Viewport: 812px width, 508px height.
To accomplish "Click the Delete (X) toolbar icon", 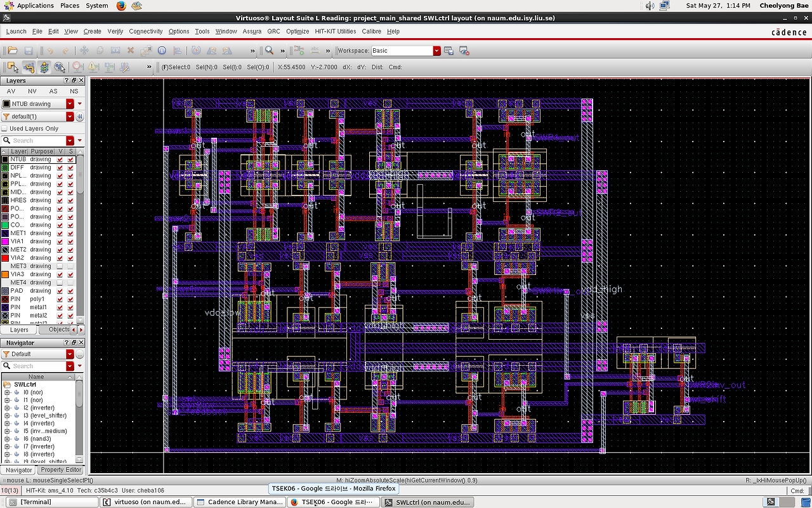I will pyautogui.click(x=131, y=50).
